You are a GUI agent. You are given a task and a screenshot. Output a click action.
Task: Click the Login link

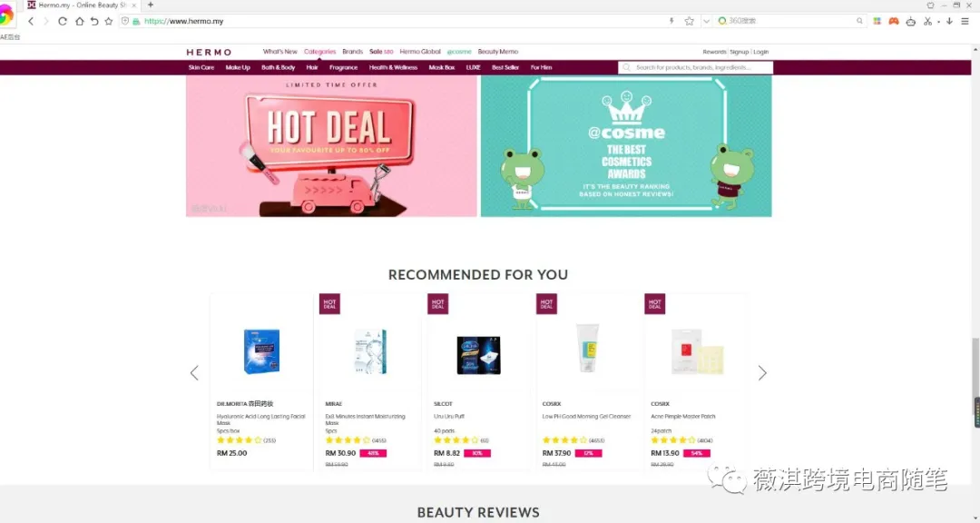point(760,52)
